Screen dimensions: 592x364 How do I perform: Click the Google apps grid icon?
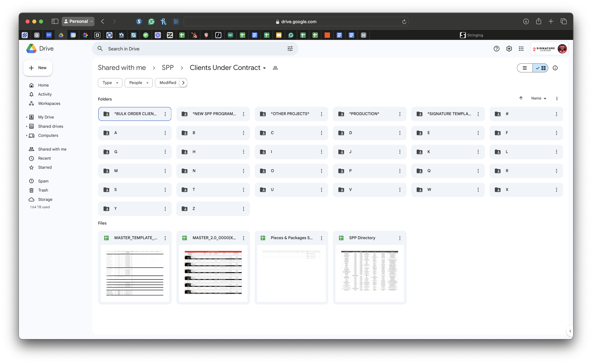pos(521,49)
